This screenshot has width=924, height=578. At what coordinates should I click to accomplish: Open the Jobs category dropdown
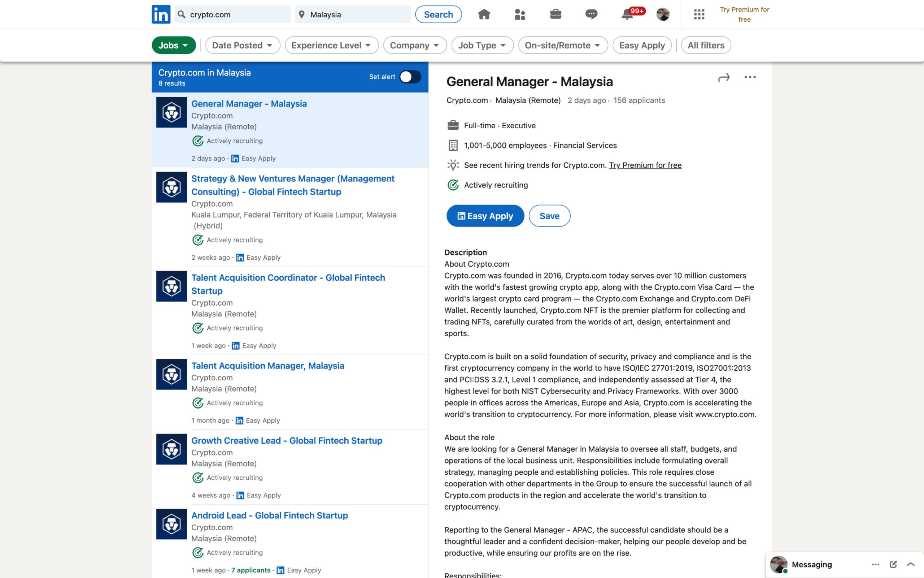(174, 45)
